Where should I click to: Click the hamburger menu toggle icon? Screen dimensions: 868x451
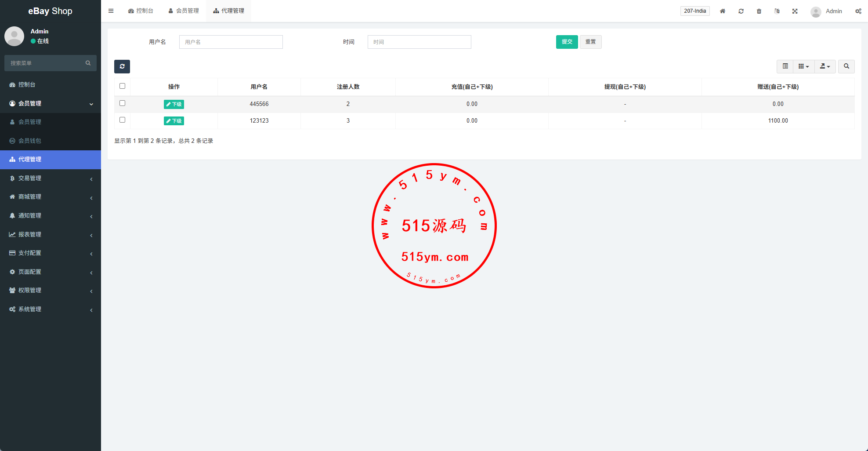[111, 11]
